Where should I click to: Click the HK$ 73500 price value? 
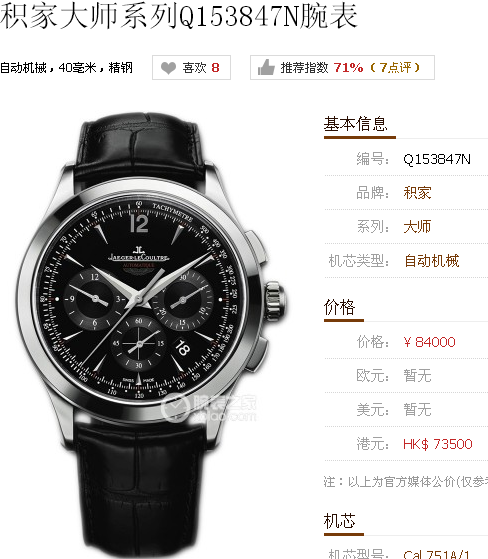tap(437, 444)
